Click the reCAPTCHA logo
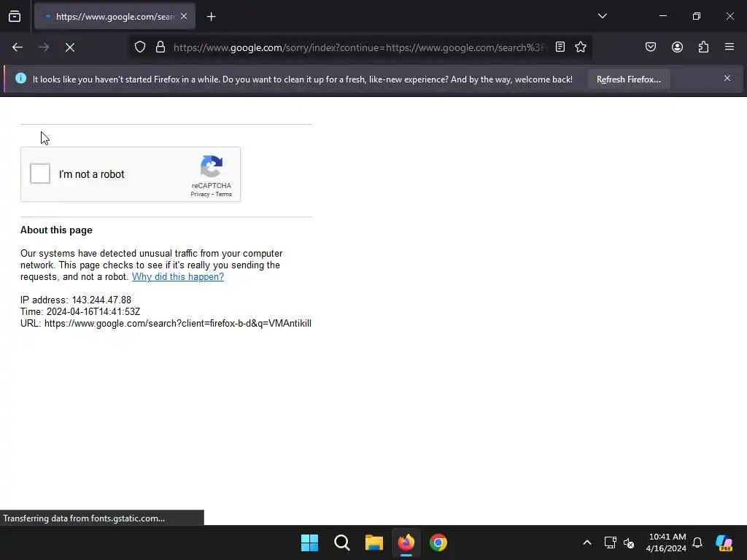The image size is (747, 560). pyautogui.click(x=211, y=166)
